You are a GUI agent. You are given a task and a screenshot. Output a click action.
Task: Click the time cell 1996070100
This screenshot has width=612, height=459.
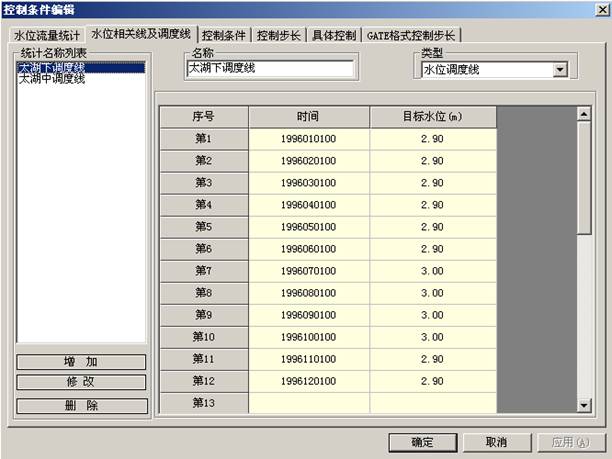(x=308, y=270)
